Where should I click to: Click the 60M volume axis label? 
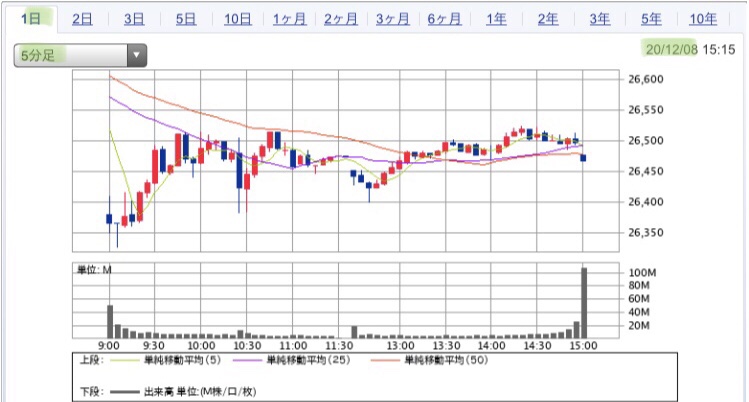pyautogui.click(x=639, y=299)
